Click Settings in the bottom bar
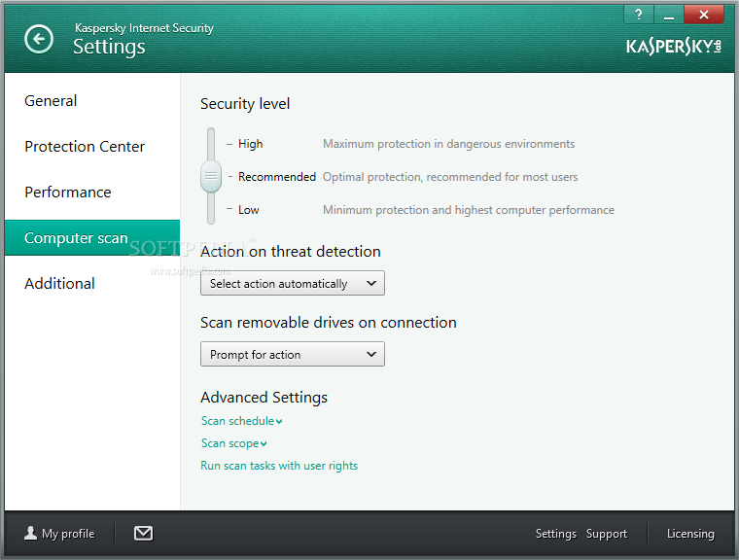The image size is (739, 560). click(555, 534)
